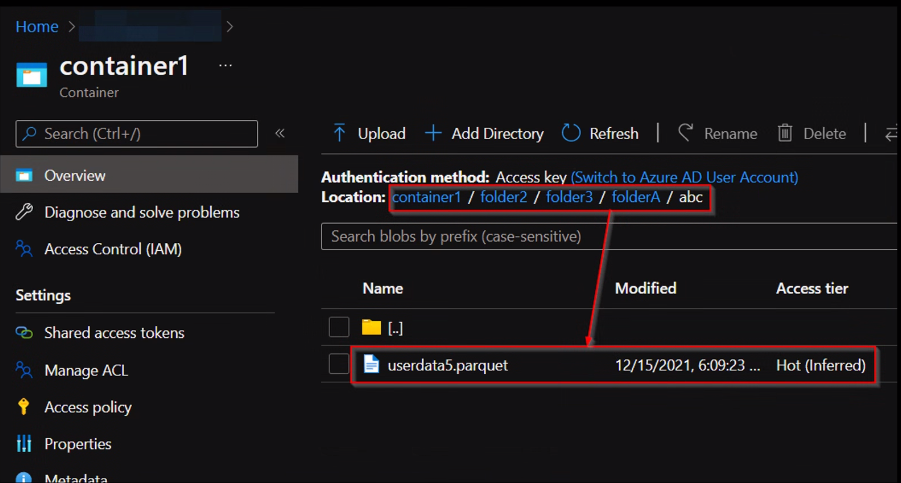Click the Add Directory plus icon

[x=433, y=133]
